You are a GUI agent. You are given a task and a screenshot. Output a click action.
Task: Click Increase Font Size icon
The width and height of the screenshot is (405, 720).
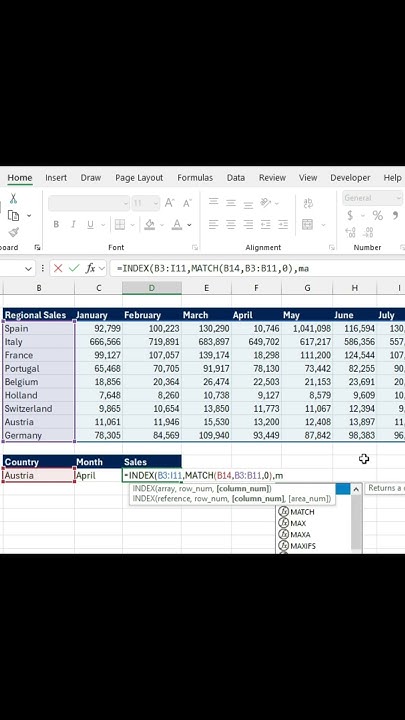click(169, 203)
